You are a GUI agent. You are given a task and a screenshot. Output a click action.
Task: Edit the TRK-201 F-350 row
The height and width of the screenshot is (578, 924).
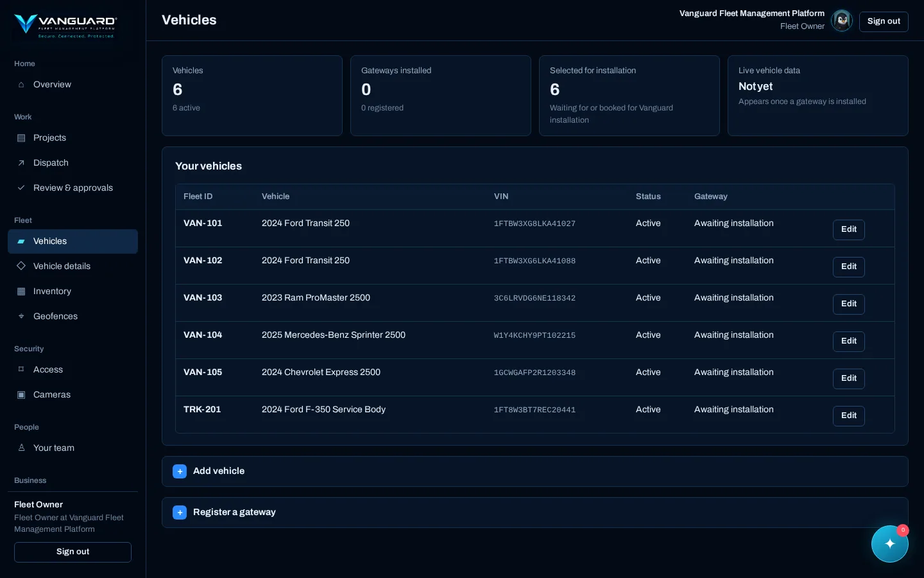click(848, 416)
